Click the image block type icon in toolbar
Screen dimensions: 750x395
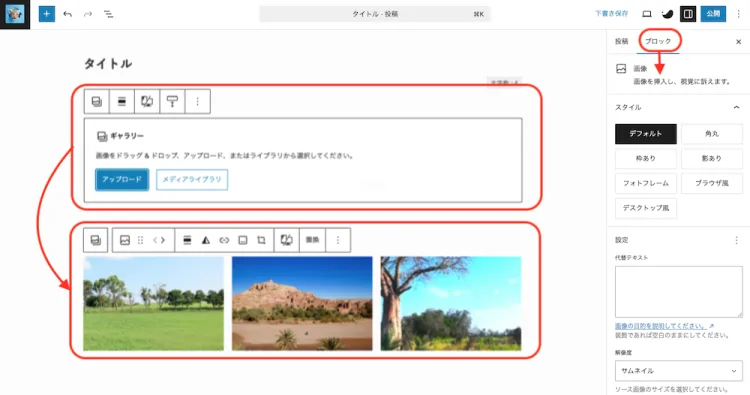point(125,240)
